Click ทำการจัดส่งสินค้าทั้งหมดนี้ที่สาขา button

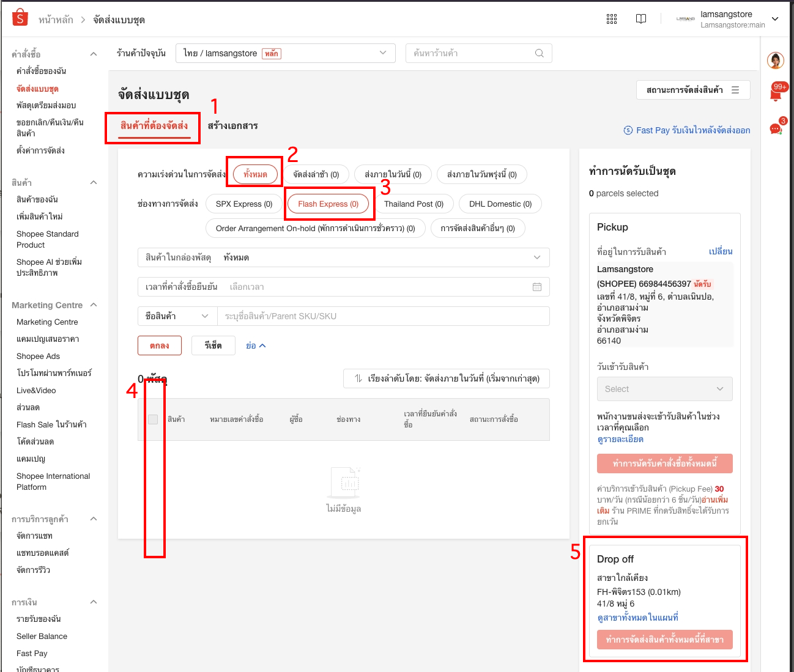665,640
